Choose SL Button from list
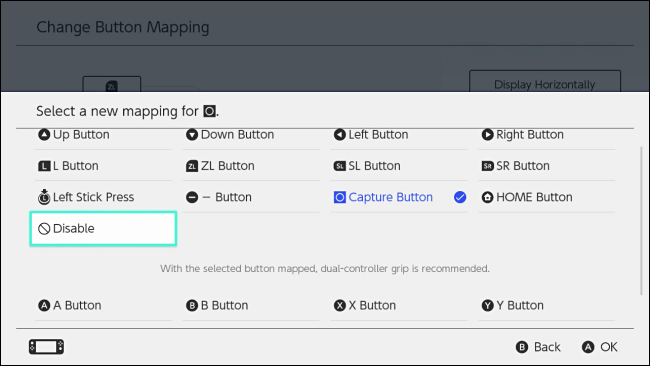 [398, 166]
